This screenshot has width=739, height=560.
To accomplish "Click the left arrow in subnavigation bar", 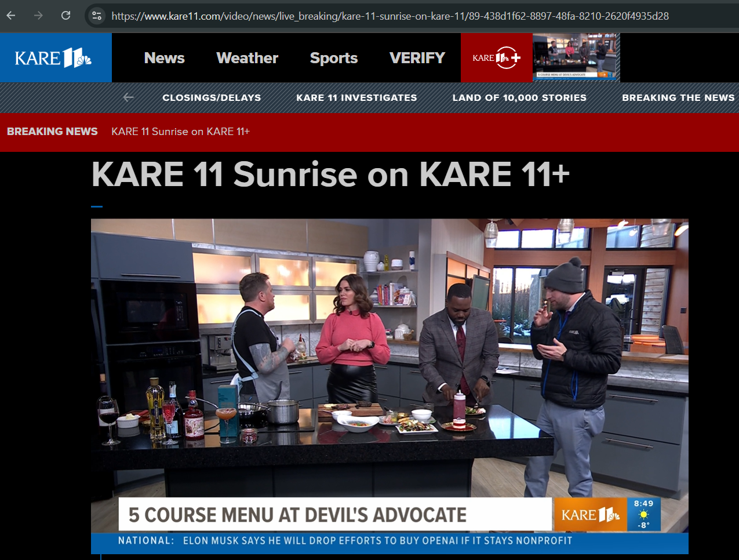I will pyautogui.click(x=129, y=97).
